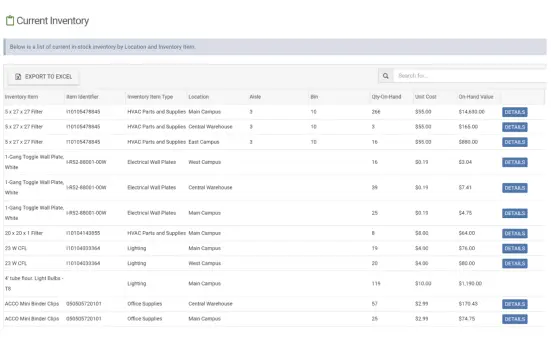Sort by Inventory Item Type column header
This screenshot has height=362, width=551.
click(x=150, y=97)
